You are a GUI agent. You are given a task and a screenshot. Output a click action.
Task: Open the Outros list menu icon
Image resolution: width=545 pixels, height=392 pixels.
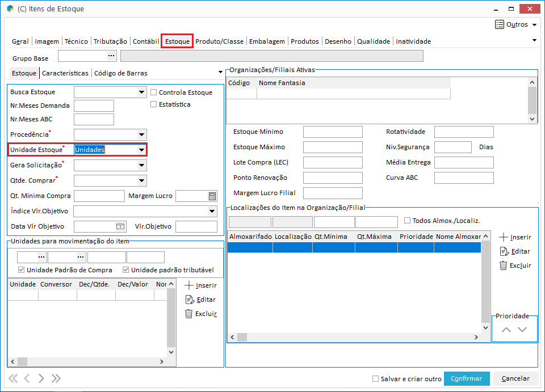[500, 24]
